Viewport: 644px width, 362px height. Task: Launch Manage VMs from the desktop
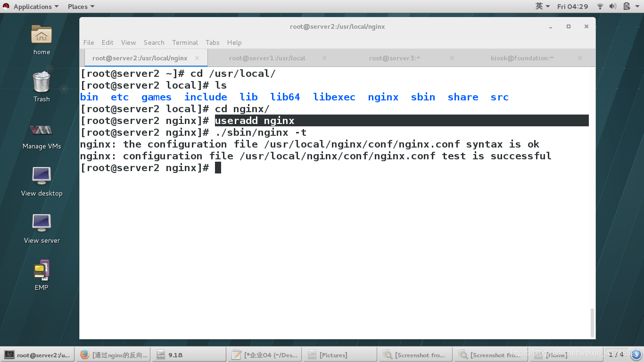tap(41, 130)
